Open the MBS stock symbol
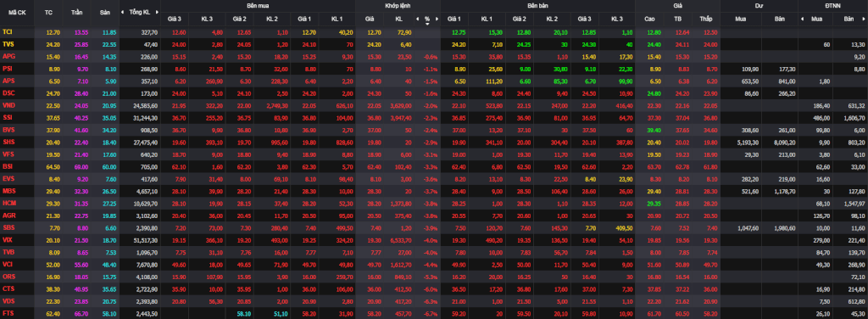 [x=8, y=190]
